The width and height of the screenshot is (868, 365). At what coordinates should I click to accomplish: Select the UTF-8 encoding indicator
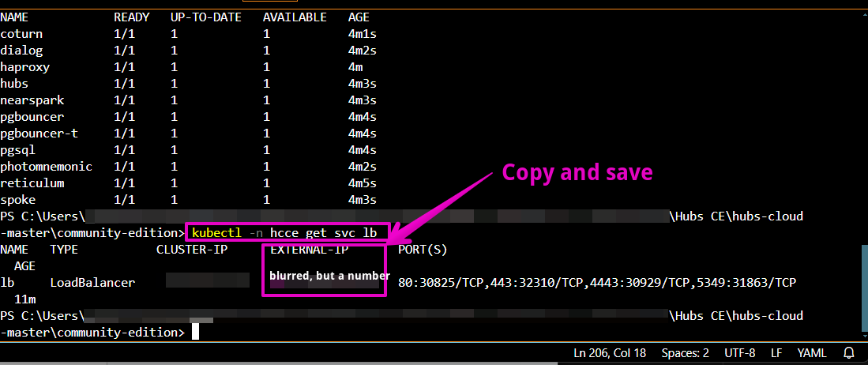click(x=739, y=353)
